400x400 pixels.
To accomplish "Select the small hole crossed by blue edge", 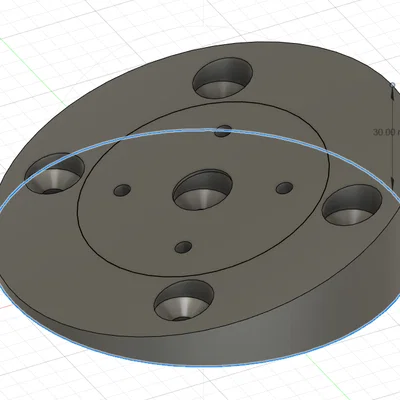I will pos(223,131).
